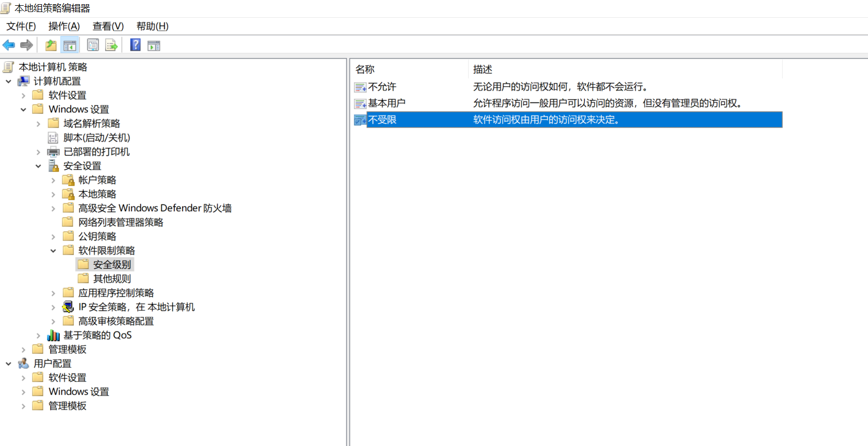Click the 已部署的打印机 printer icon
Screen dimensions: 868x446
53,152
